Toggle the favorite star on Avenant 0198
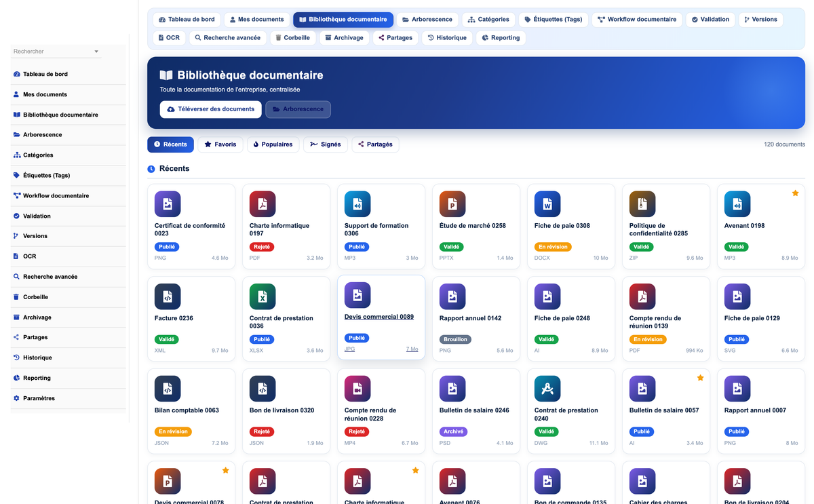Image resolution: width=814 pixels, height=504 pixels. 795,193
